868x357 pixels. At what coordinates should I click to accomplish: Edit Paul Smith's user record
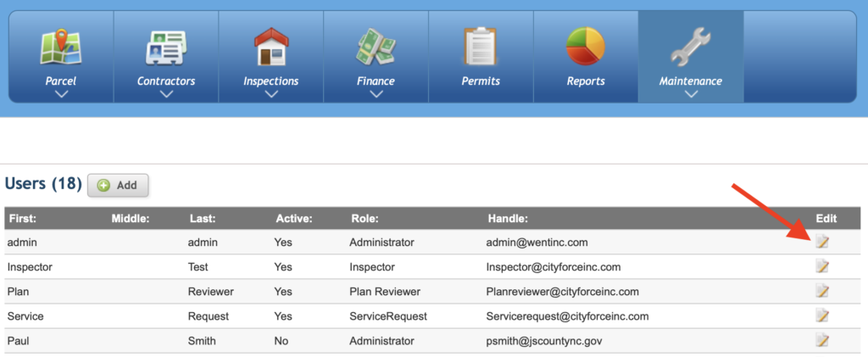pyautogui.click(x=822, y=340)
